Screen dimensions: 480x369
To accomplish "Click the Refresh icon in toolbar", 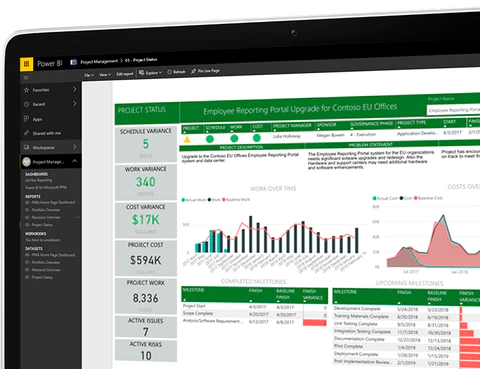I will (x=169, y=72).
